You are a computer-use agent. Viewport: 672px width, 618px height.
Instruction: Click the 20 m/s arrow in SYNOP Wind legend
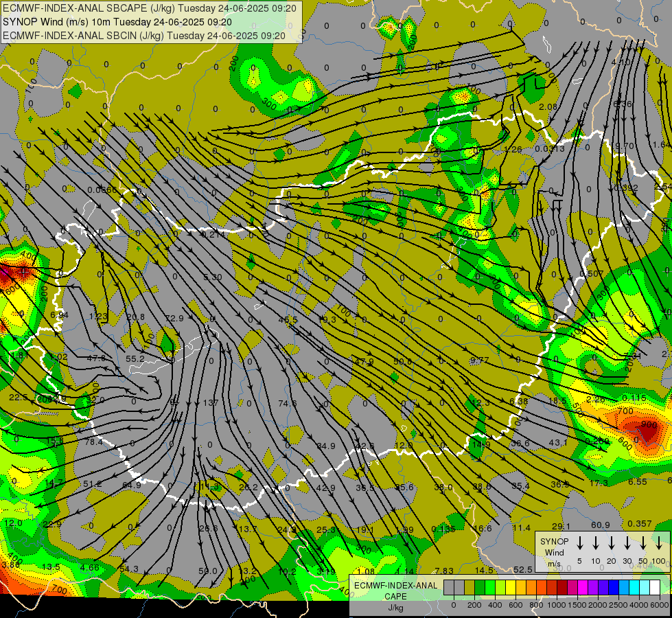click(x=611, y=543)
